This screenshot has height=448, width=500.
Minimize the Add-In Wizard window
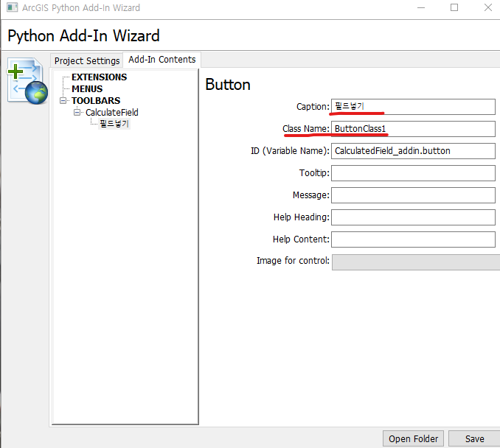coord(421,7)
